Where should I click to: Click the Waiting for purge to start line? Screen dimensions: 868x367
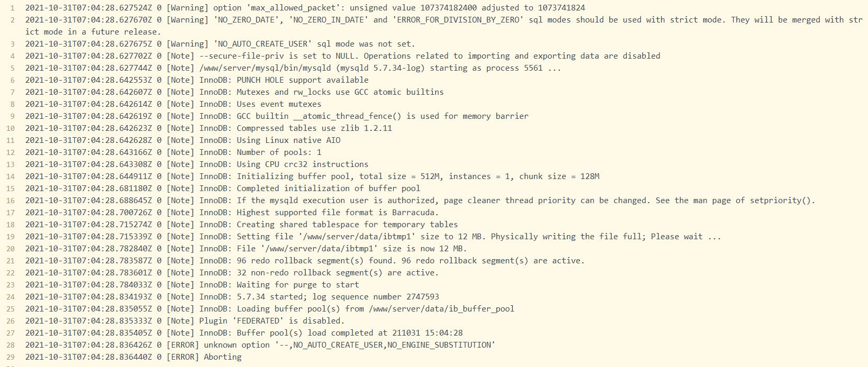pyautogui.click(x=192, y=285)
